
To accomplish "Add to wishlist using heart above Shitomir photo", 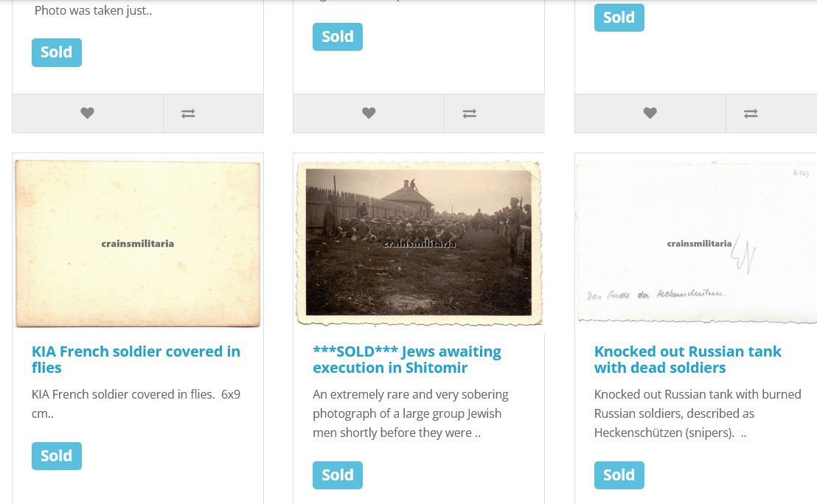I will 369,113.
